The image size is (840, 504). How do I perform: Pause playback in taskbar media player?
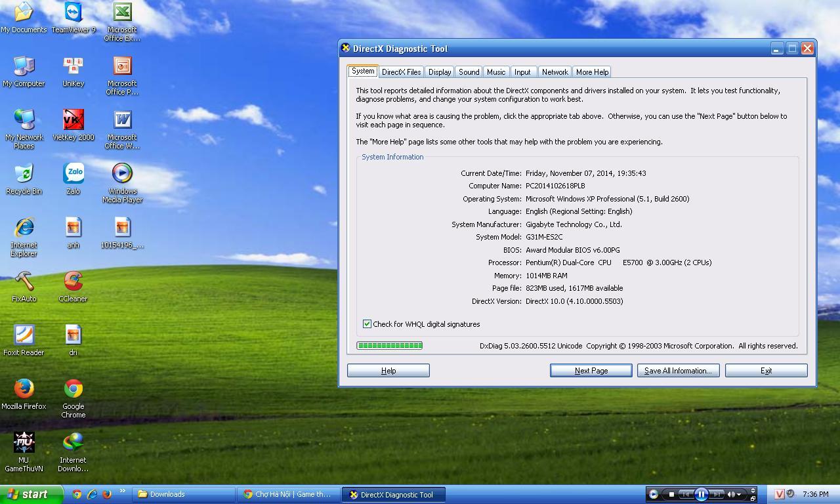(x=701, y=495)
